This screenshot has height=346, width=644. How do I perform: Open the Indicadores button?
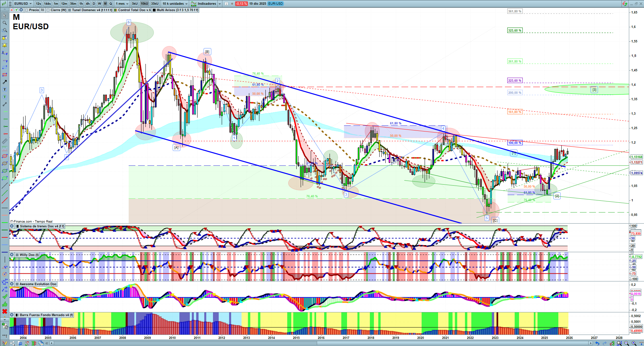[204, 4]
